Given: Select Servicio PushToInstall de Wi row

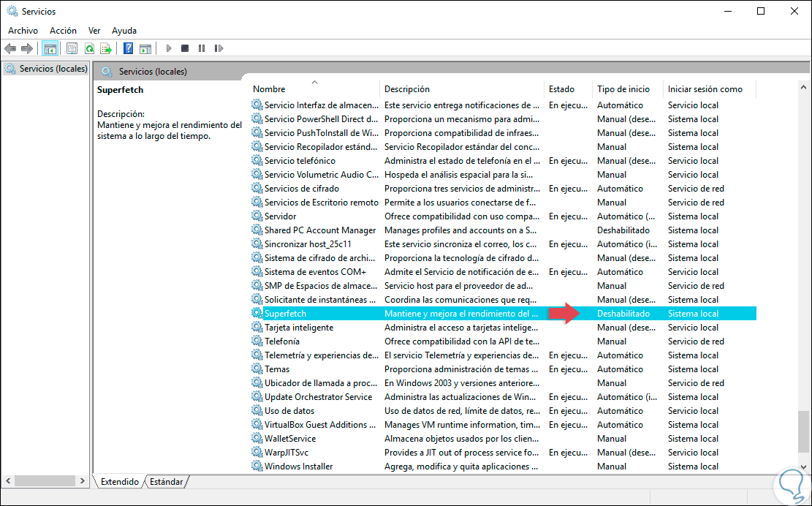Looking at the screenshot, I should coord(504,132).
